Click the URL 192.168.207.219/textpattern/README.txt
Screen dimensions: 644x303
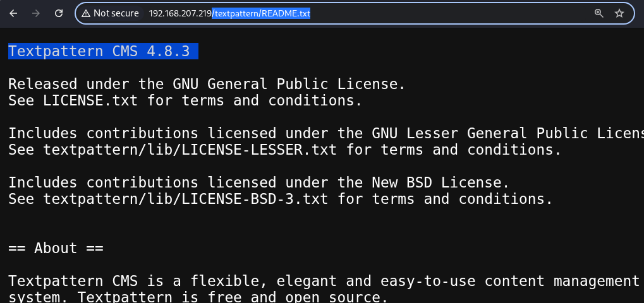pyautogui.click(x=229, y=13)
